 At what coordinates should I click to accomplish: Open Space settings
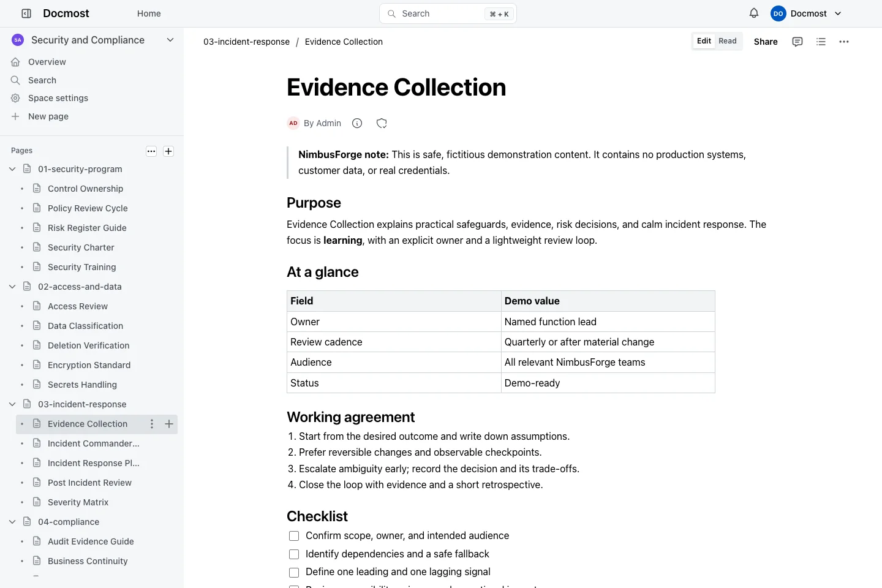(58, 98)
